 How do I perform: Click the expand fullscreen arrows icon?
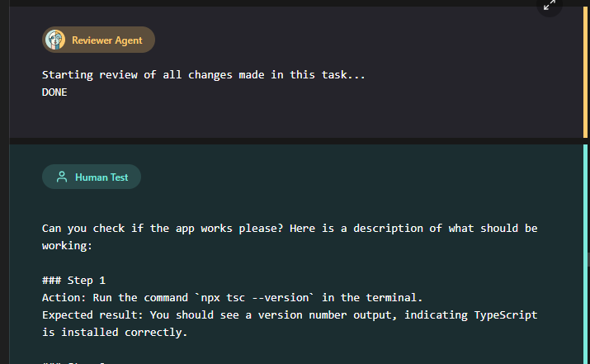click(550, 5)
